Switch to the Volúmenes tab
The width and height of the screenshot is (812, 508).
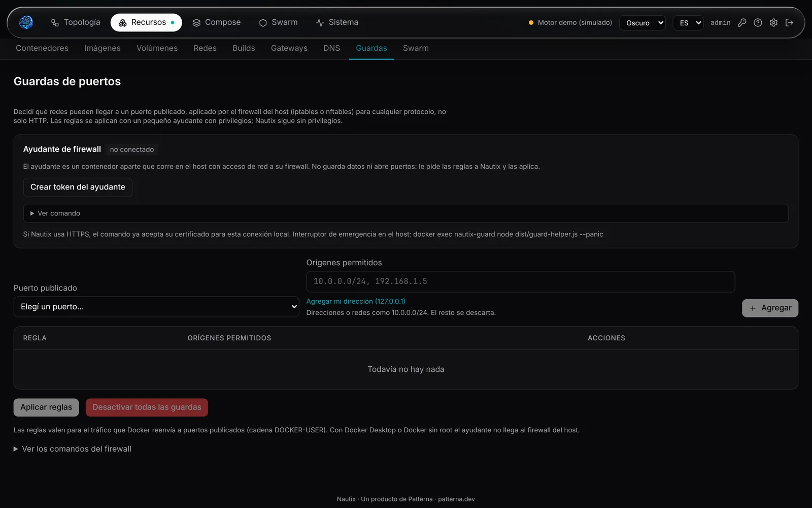click(157, 48)
